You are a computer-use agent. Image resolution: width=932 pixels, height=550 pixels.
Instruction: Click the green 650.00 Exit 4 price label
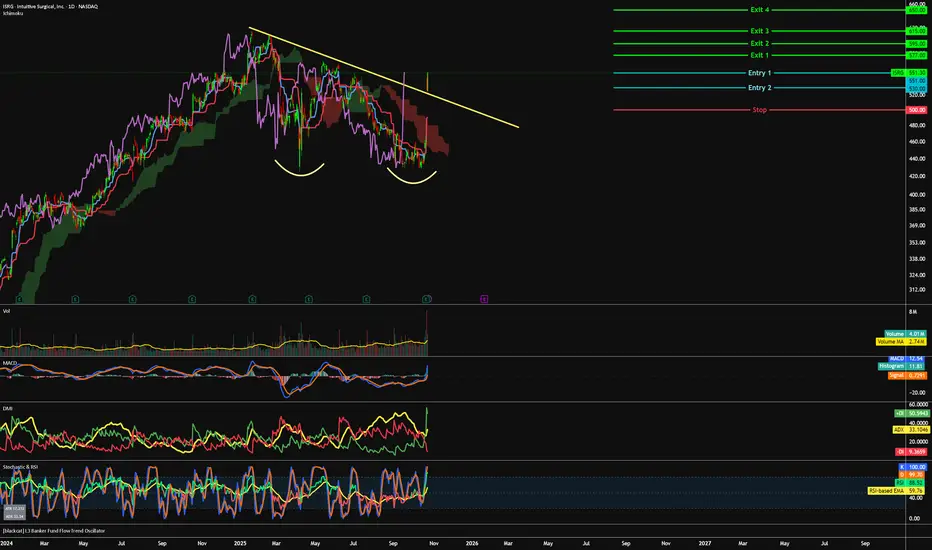919,10
